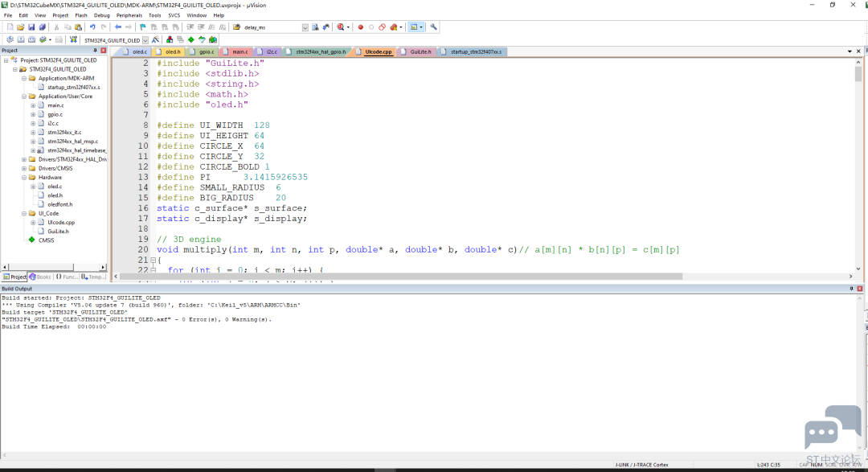Open Configuration wrench icon
Image resolution: width=868 pixels, height=472 pixels.
pyautogui.click(x=433, y=27)
